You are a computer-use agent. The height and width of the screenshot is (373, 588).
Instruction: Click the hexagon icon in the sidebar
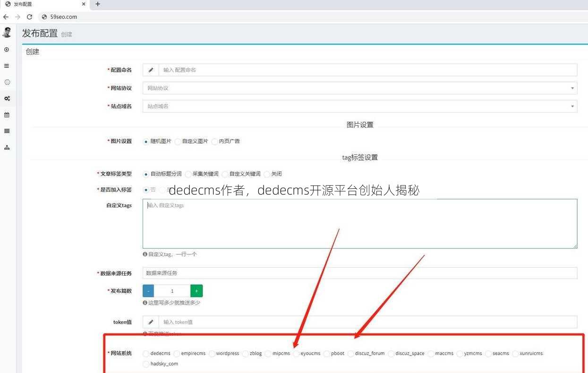[x=7, y=82]
